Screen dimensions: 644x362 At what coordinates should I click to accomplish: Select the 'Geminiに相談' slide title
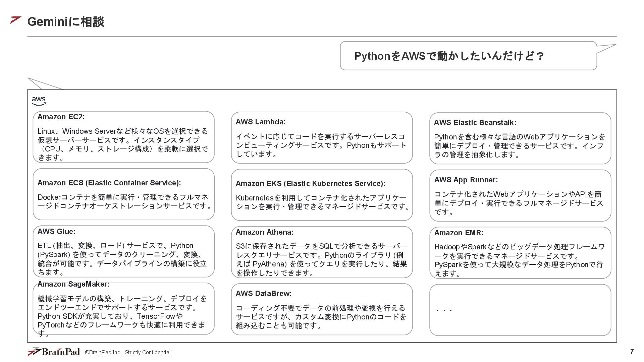coord(66,21)
